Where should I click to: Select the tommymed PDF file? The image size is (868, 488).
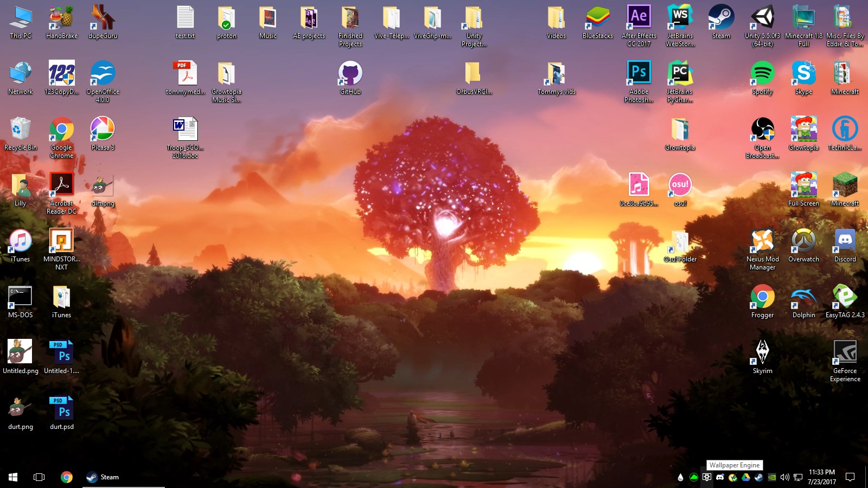(x=186, y=78)
